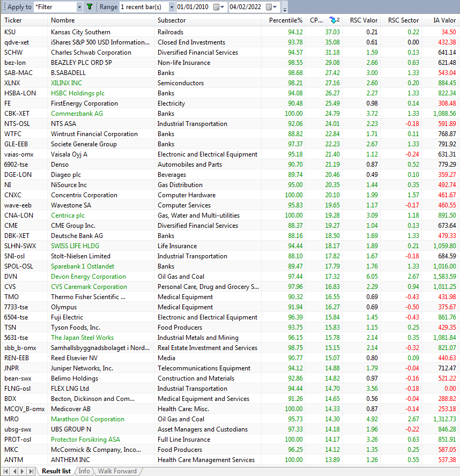
Task: Click the NTS-OSL ticker
Action: 17,124
